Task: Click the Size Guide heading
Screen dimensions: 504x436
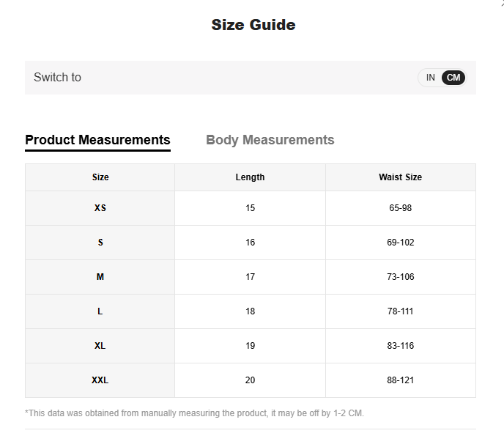Action: pyautogui.click(x=253, y=25)
